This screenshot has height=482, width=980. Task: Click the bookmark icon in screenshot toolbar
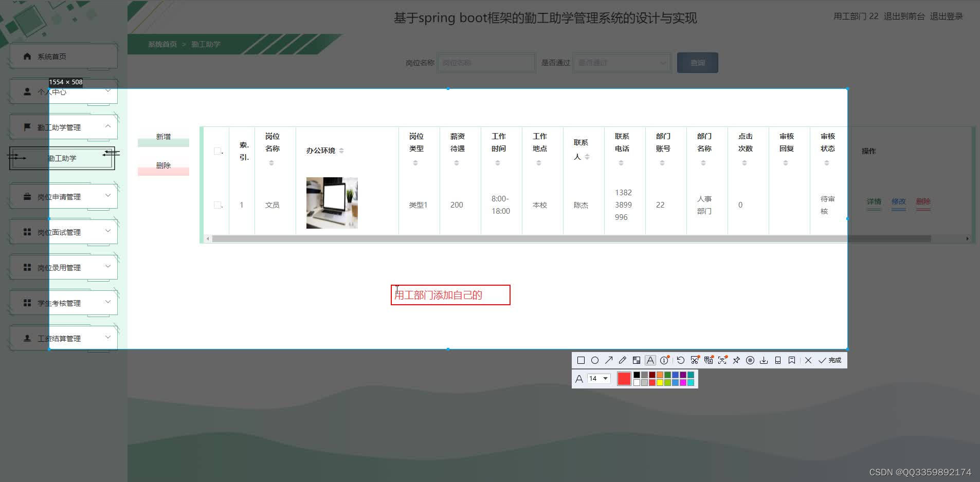[x=792, y=360]
